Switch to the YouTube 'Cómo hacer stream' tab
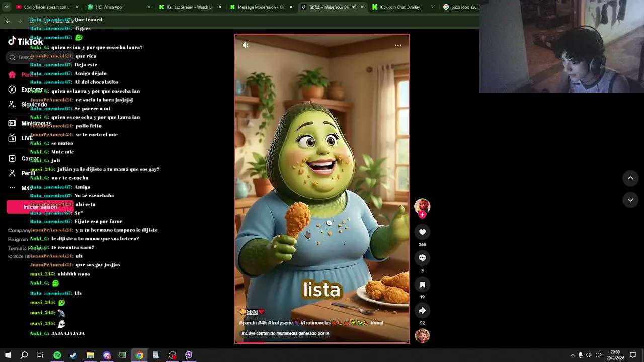The image size is (644, 362). coord(48,7)
